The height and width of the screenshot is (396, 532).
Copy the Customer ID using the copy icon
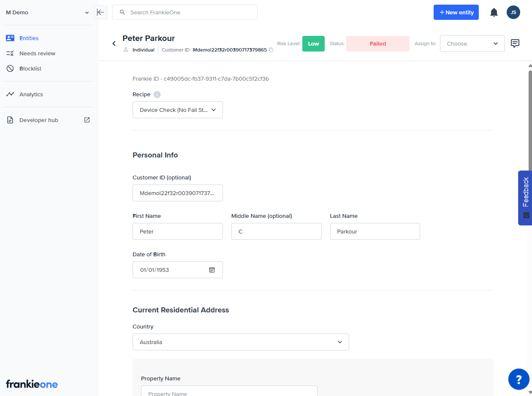(271, 50)
